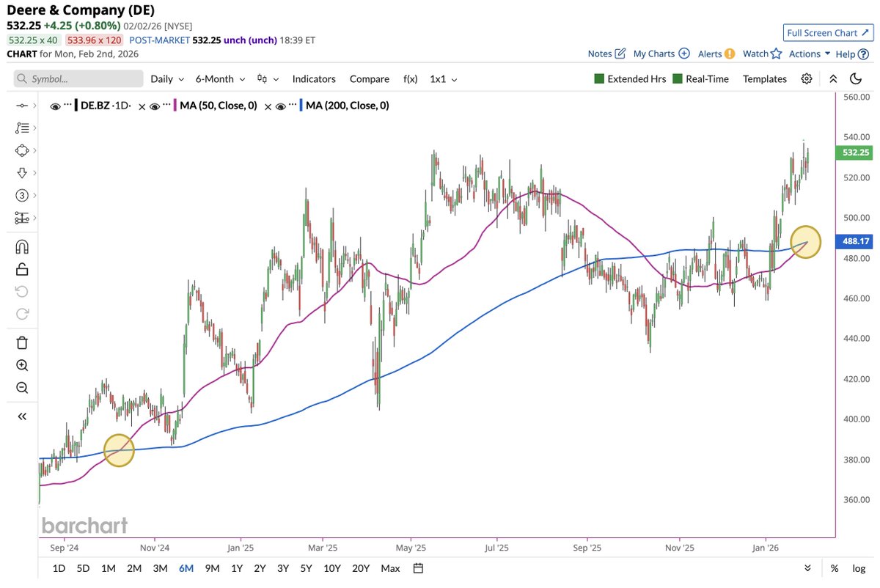The width and height of the screenshot is (880, 588).
Task: Toggle the Real-Time checkbox
Action: [x=677, y=79]
